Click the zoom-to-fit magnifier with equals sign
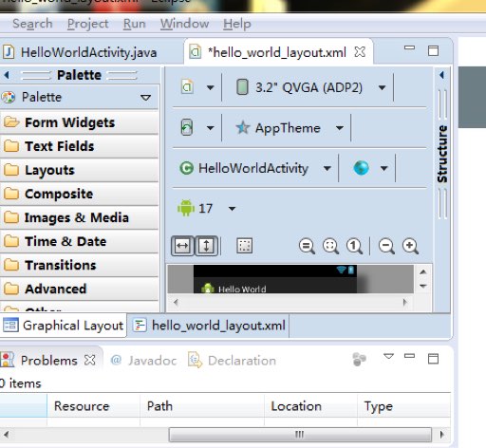The image size is (486, 448). point(307,246)
